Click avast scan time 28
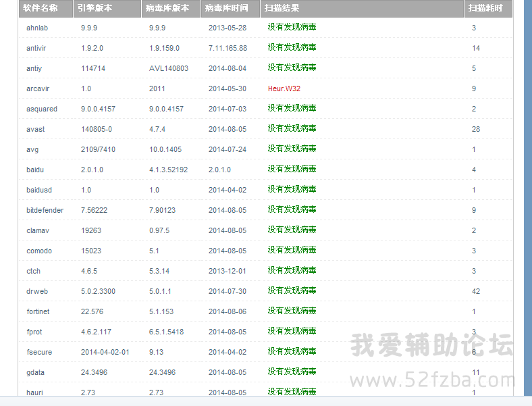Image resolution: width=532 pixels, height=406 pixels. tap(476, 129)
